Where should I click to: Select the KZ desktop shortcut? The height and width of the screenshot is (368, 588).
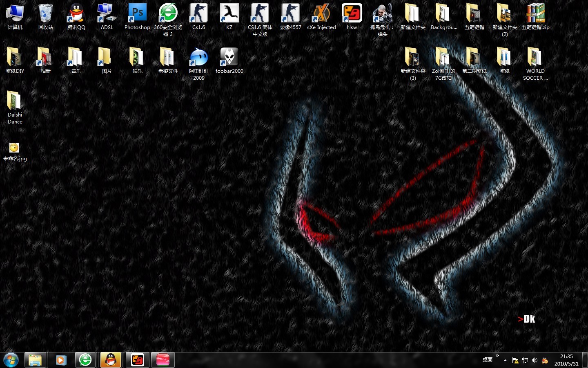click(229, 17)
